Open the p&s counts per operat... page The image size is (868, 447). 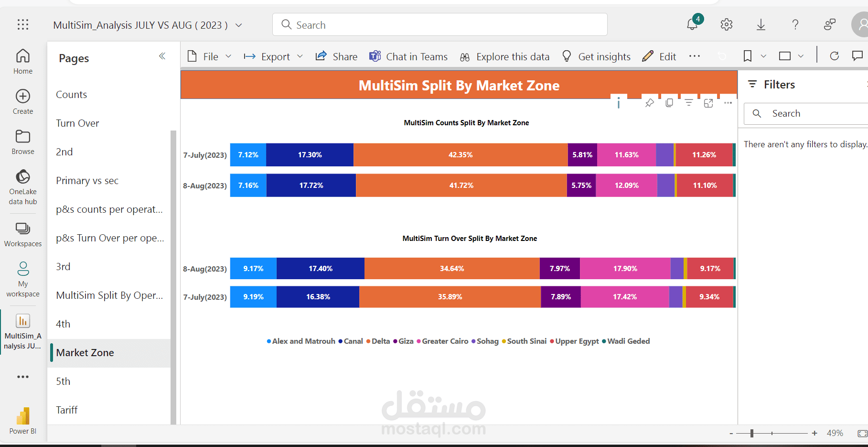109,209
